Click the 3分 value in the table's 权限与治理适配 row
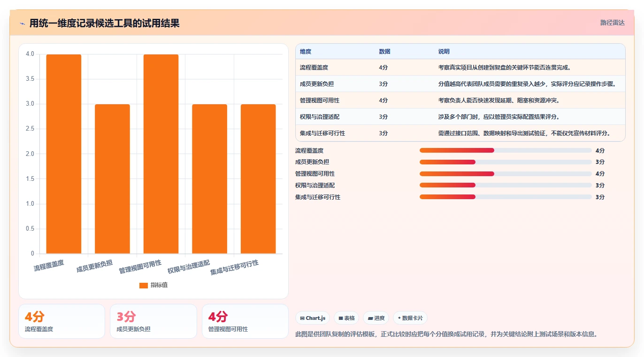The width and height of the screenshot is (644, 357). 383,117
